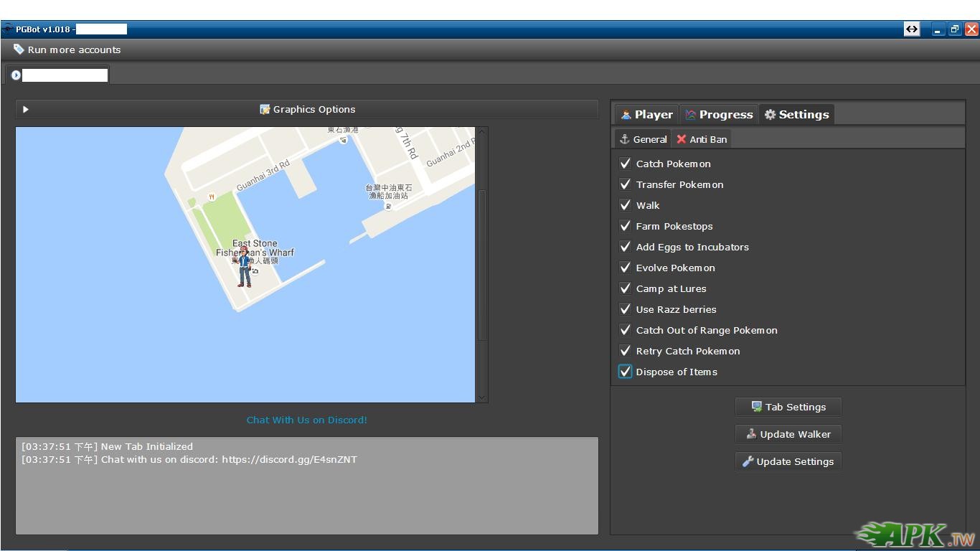Click the camera marker near Fisherman's Wharf
980x551 pixels.
click(x=255, y=271)
